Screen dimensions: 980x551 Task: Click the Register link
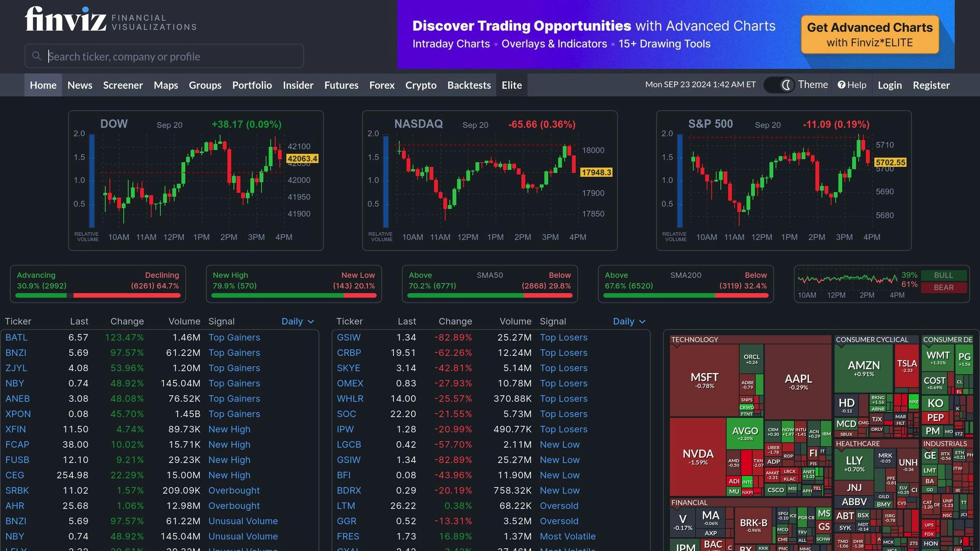point(931,85)
